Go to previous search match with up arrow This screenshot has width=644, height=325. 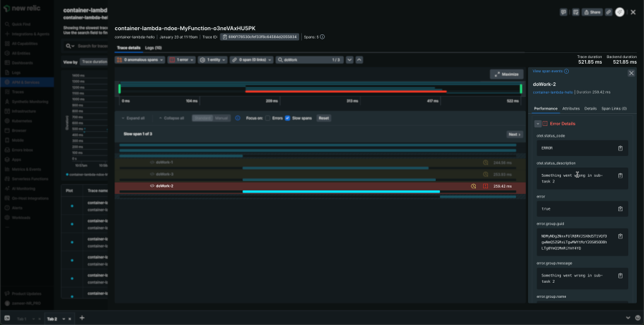coord(359,60)
